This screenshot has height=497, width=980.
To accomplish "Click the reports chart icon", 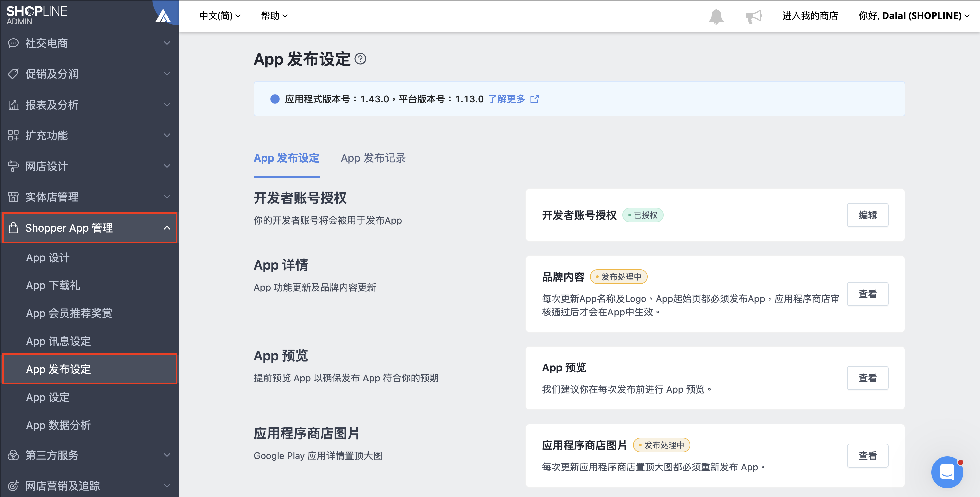I will coord(13,105).
